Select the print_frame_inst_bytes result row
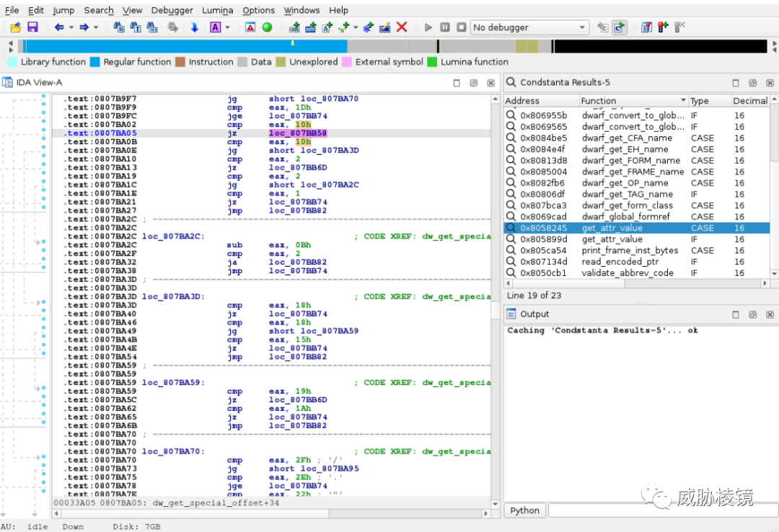The image size is (779, 532). tap(636, 250)
